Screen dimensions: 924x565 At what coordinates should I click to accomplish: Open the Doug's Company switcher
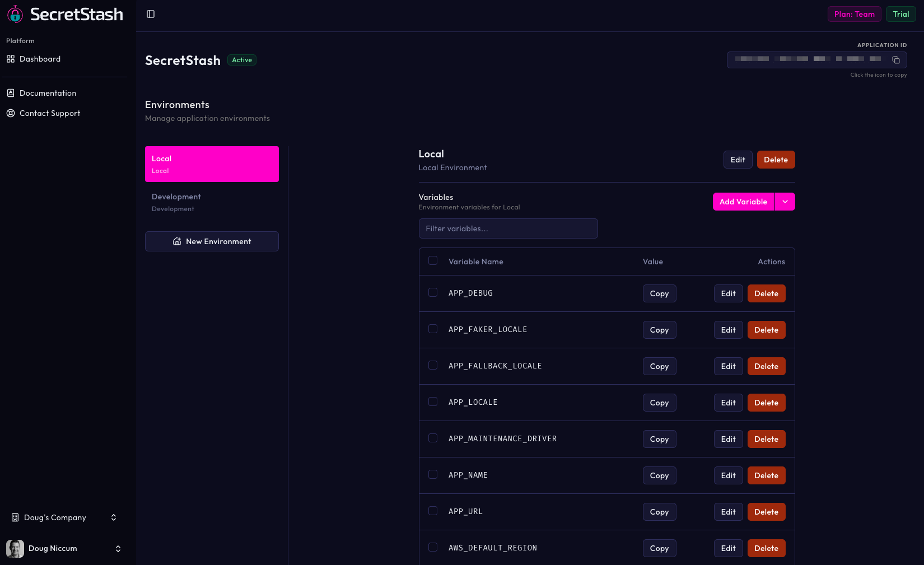pyautogui.click(x=64, y=517)
